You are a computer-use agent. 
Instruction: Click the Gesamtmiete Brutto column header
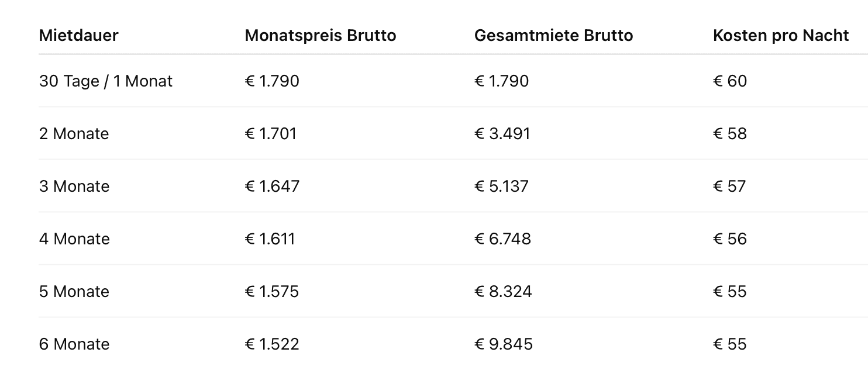pyautogui.click(x=553, y=36)
